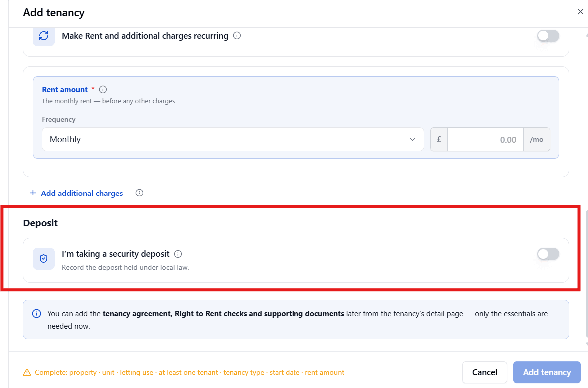Click info icon next to Rent amount
588x388 pixels.
point(103,89)
